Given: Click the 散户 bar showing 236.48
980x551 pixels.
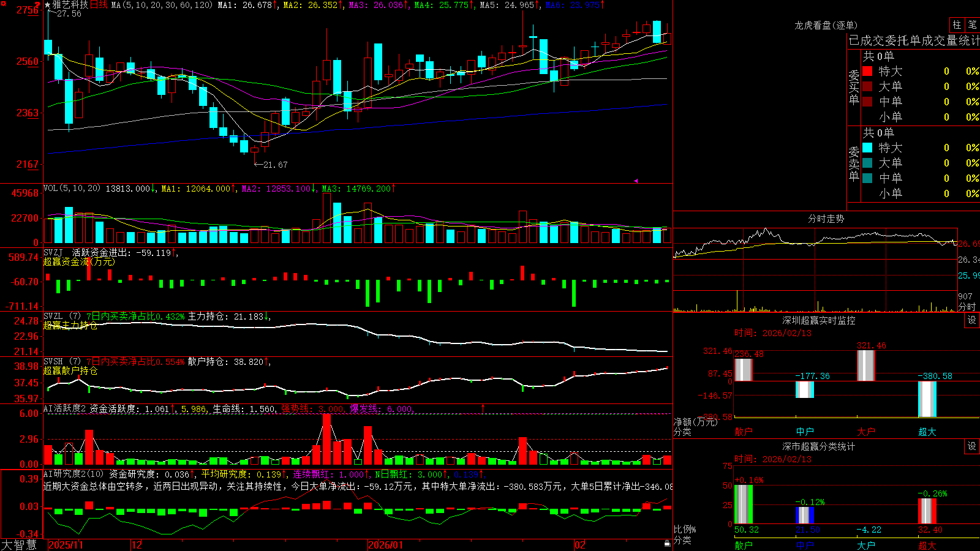Looking at the screenshot, I should (744, 370).
